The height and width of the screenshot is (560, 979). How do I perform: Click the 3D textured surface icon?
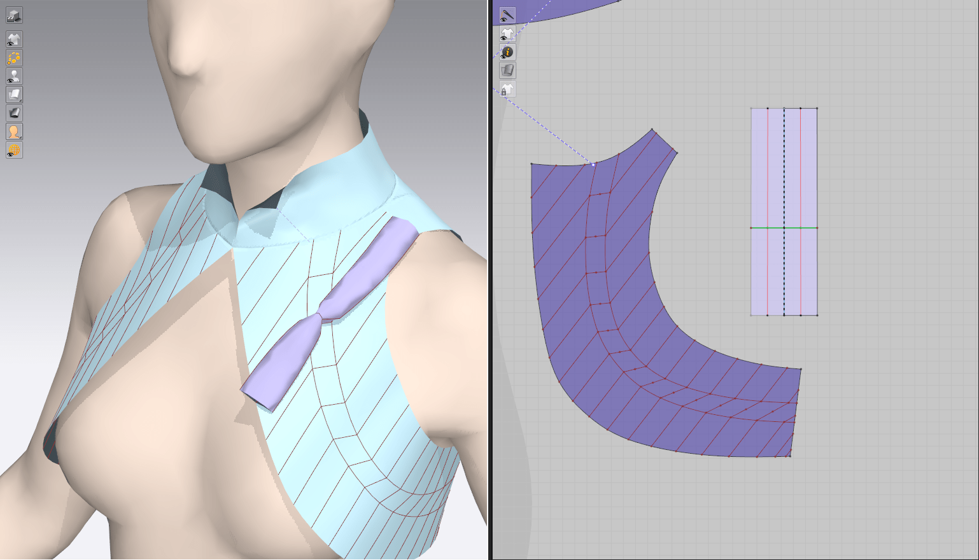pyautogui.click(x=14, y=113)
